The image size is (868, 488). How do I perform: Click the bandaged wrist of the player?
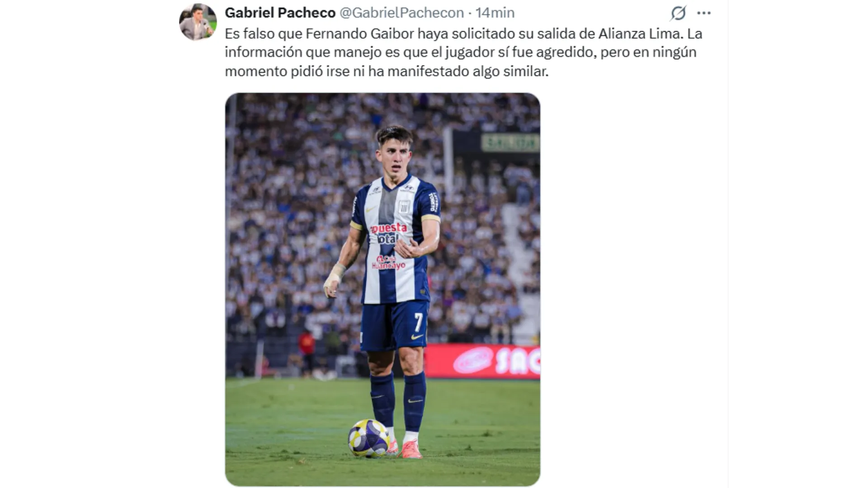coord(334,277)
